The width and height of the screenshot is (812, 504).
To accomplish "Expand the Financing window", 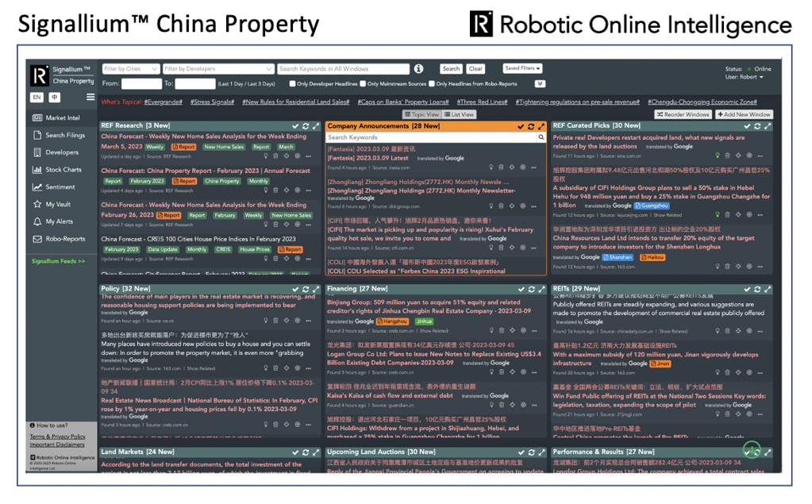I will 541,289.
